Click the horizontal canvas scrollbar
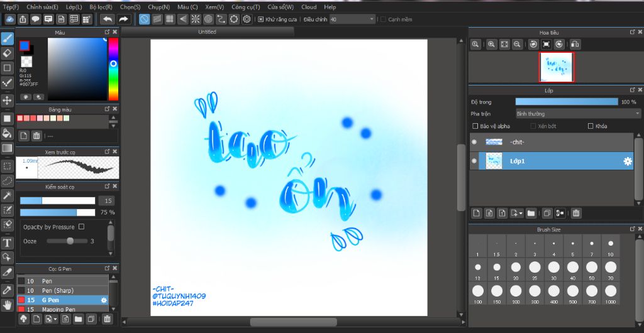Viewport: 644px width, 333px height. pyautogui.click(x=293, y=322)
